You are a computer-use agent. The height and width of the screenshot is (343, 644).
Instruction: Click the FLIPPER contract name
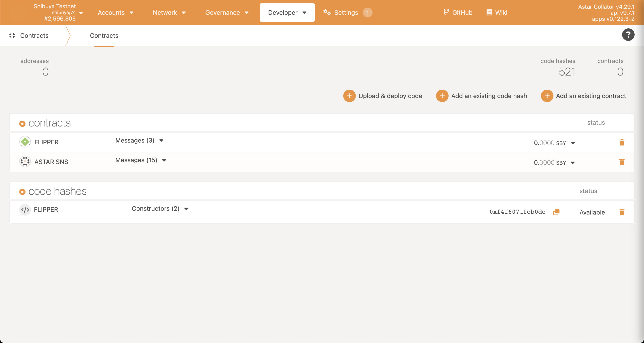pos(46,142)
